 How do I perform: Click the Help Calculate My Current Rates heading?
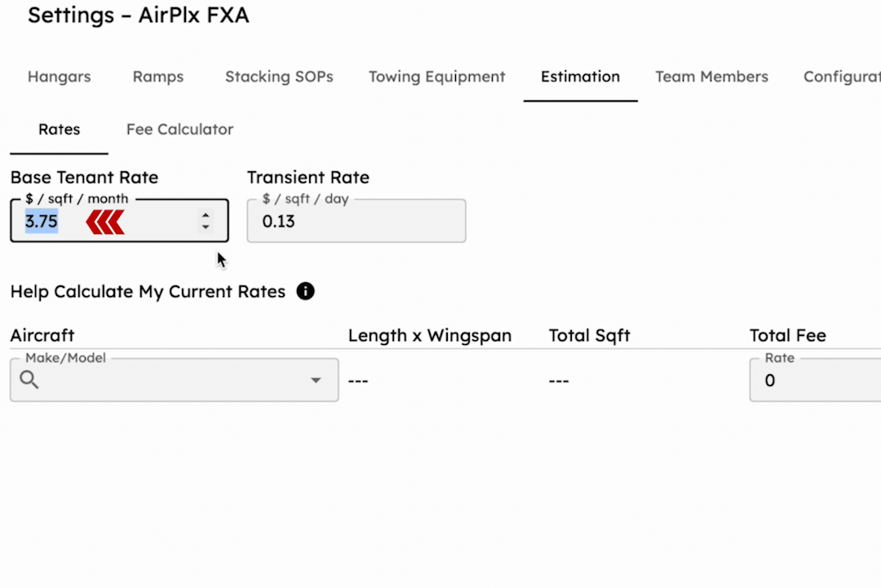[148, 291]
